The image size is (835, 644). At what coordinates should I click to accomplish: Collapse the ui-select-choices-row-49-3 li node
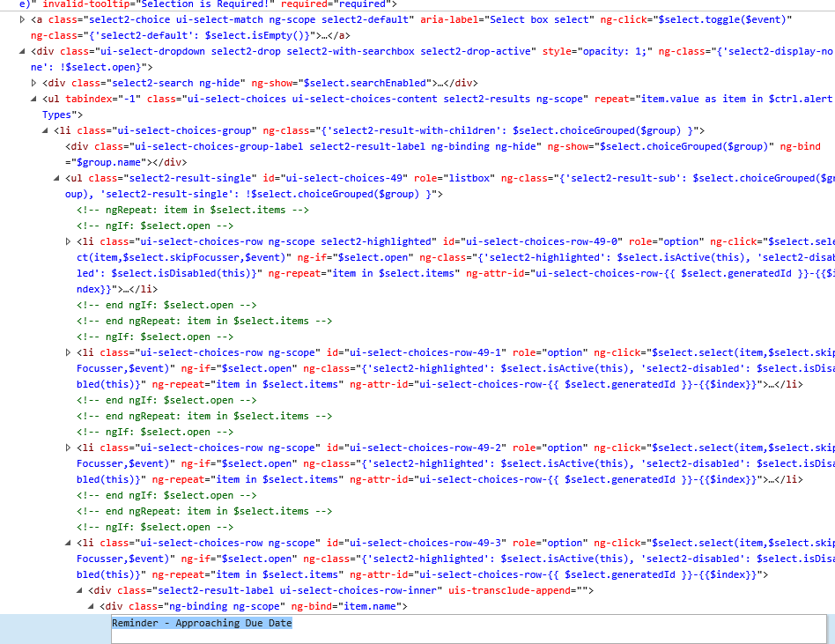coord(68,544)
